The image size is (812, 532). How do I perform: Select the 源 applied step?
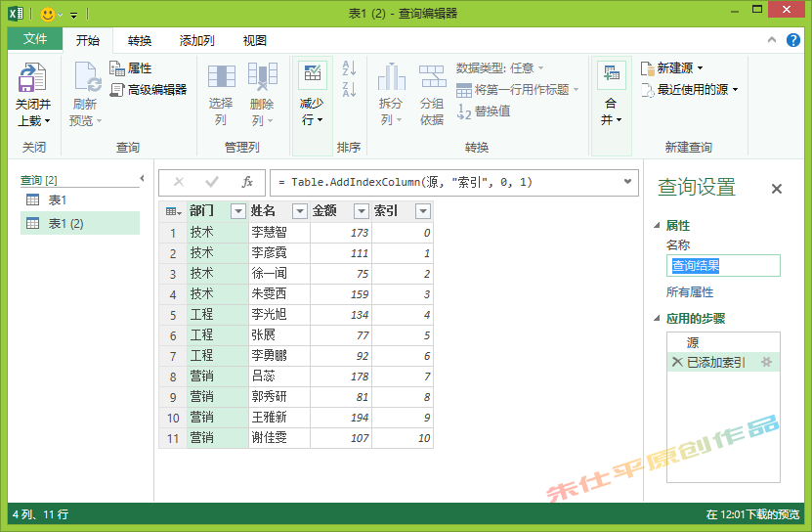[693, 343]
